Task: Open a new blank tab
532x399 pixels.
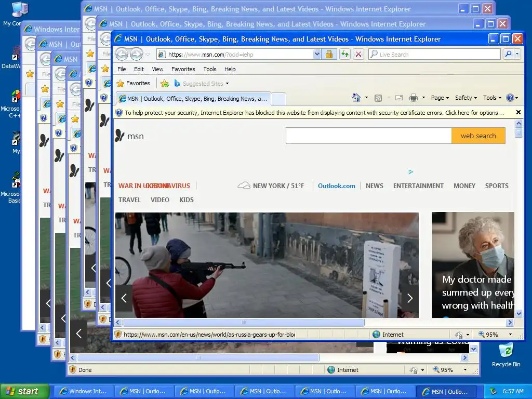Action: click(278, 99)
